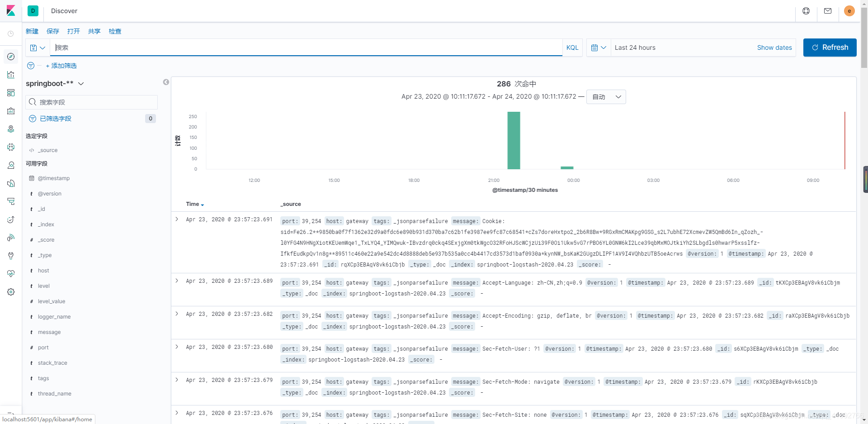This screenshot has height=424, width=868.
Task: Open the Machine Learning icon in sidebar
Action: (x=11, y=147)
